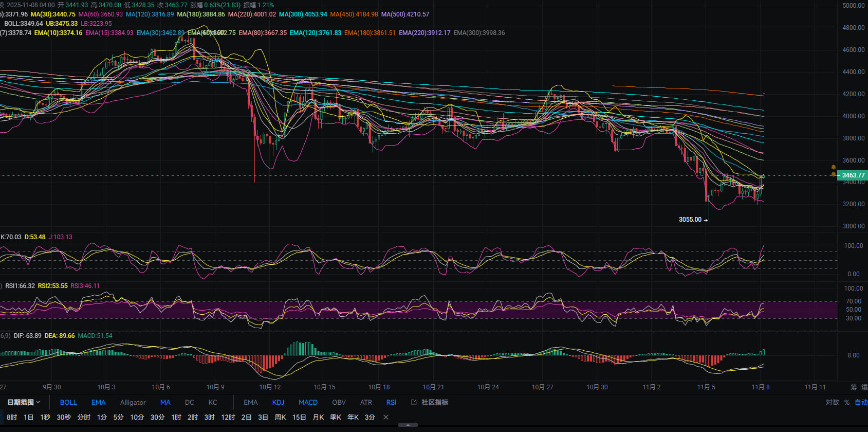Screen dimensions: 868x432
Task: Choose the 30分 timeframe
Action: click(x=157, y=417)
